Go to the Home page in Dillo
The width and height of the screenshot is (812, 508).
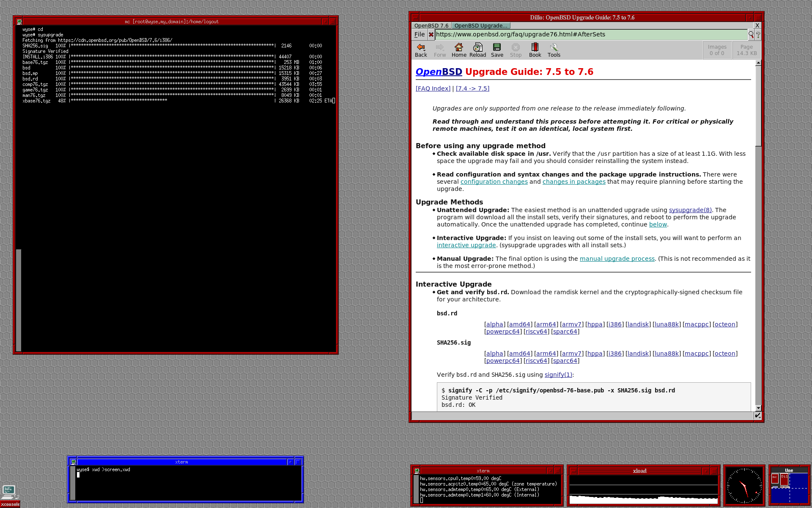pos(458,50)
